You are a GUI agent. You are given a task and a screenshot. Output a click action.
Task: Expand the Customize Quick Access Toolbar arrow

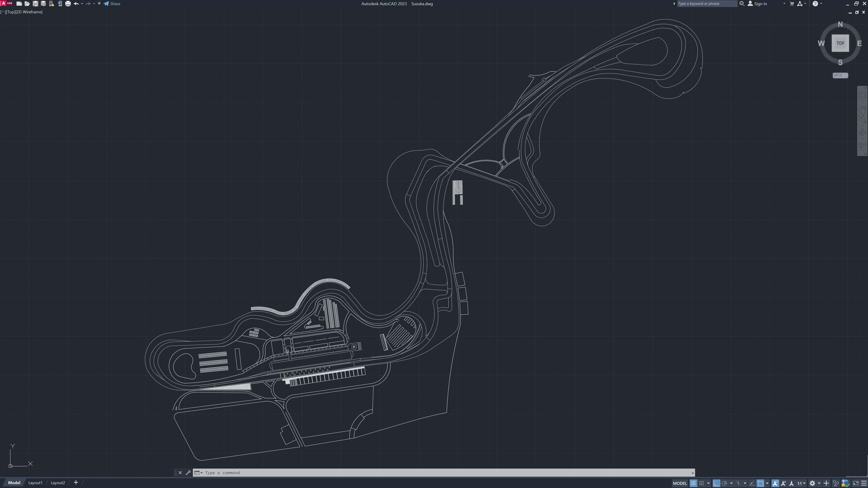pyautogui.click(x=99, y=4)
